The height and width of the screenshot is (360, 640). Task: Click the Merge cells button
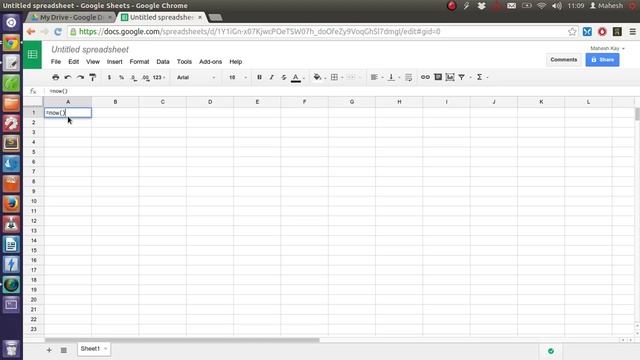pos(351,77)
